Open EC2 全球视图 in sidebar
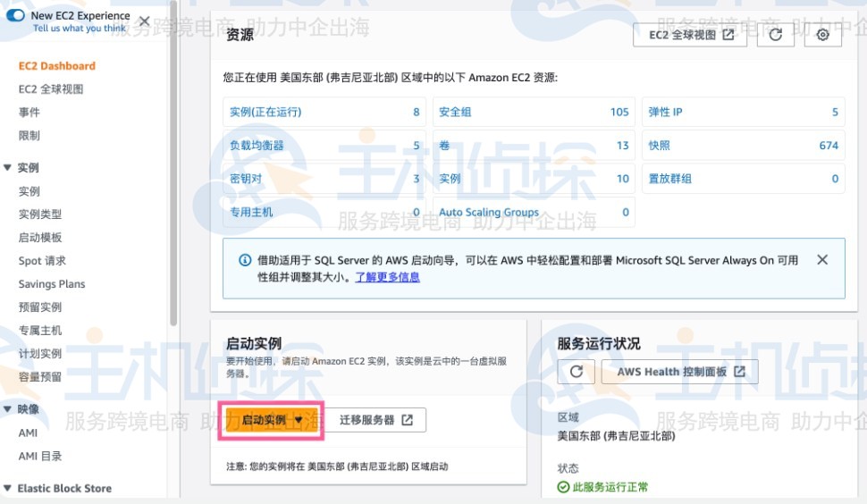The height and width of the screenshot is (504, 867). (x=51, y=89)
